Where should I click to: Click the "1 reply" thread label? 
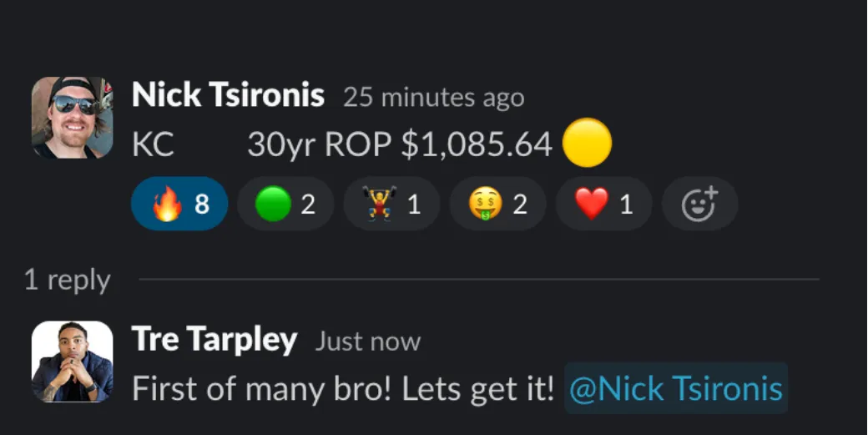point(68,280)
